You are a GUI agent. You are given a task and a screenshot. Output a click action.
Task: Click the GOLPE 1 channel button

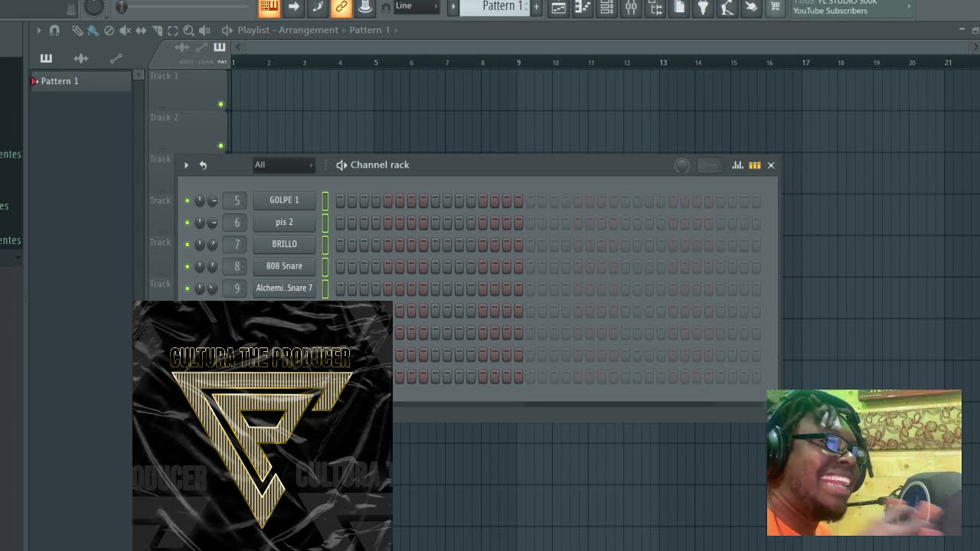pyautogui.click(x=284, y=201)
